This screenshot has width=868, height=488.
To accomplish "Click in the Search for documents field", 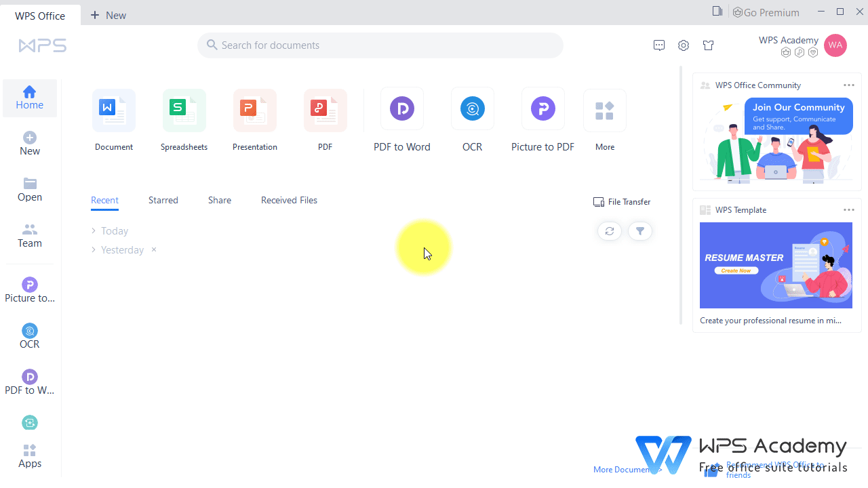I will (380, 45).
